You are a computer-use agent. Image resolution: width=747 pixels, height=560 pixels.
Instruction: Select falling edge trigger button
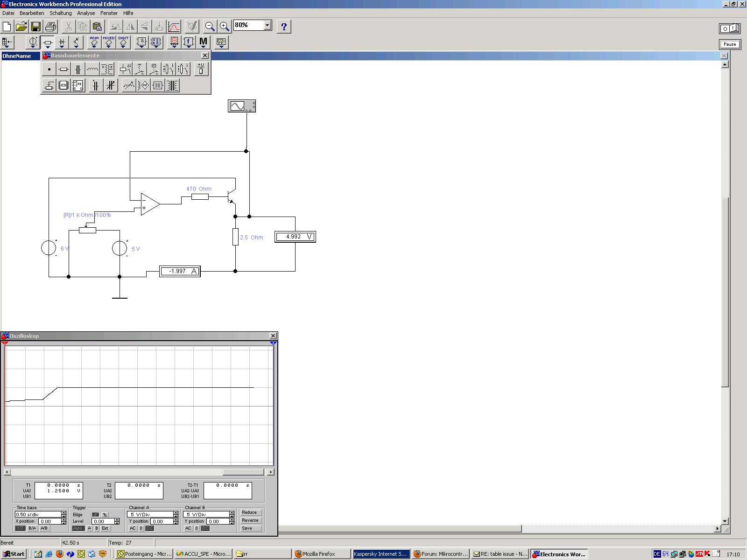click(105, 515)
